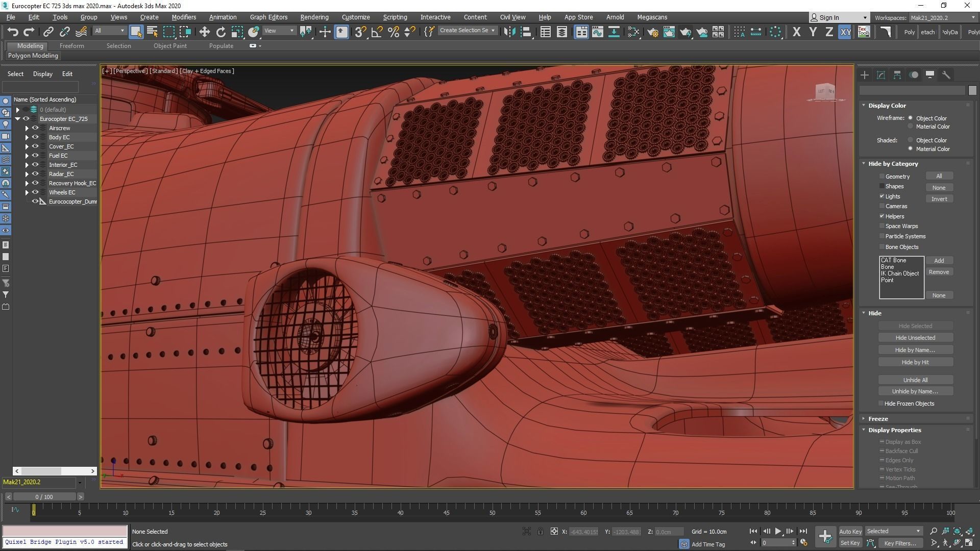Hide the Airscrew object via eye icon
The height and width of the screenshot is (551, 980).
tap(35, 128)
